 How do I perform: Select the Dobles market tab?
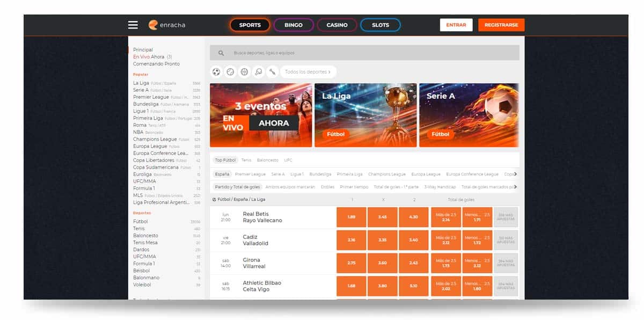coord(327,187)
